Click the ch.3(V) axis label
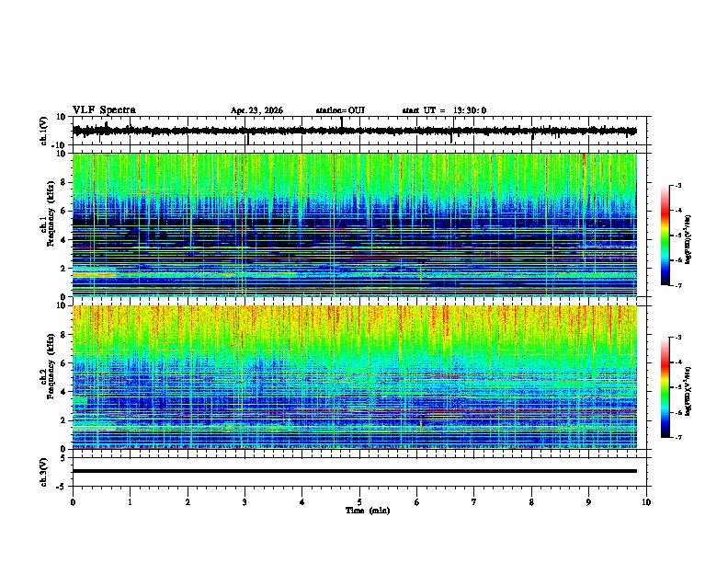Screen dimensions: 728x563 pos(44,472)
